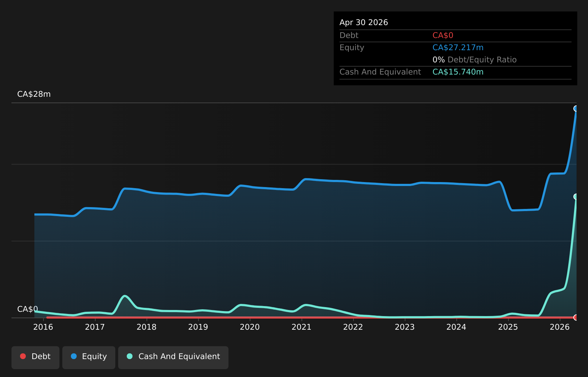This screenshot has height=377, width=588.
Task: Click the Apr 30 2026 tooltip date
Action: pos(364,23)
